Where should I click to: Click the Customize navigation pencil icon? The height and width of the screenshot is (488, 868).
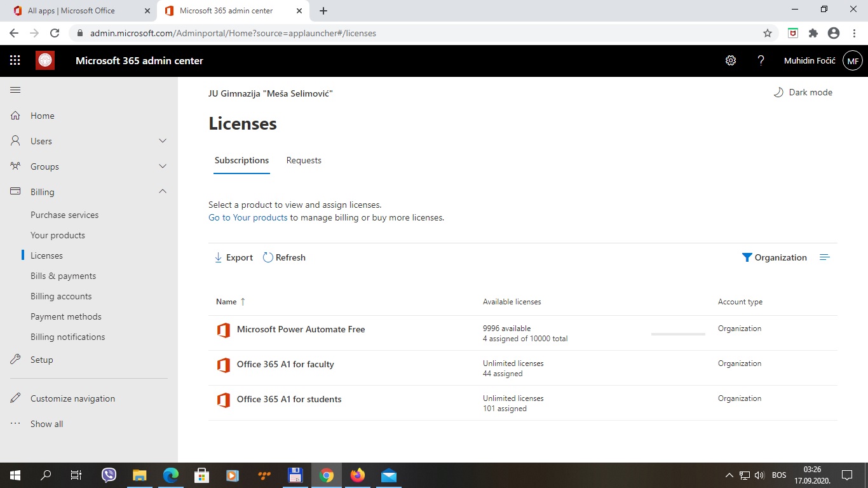coord(16,398)
